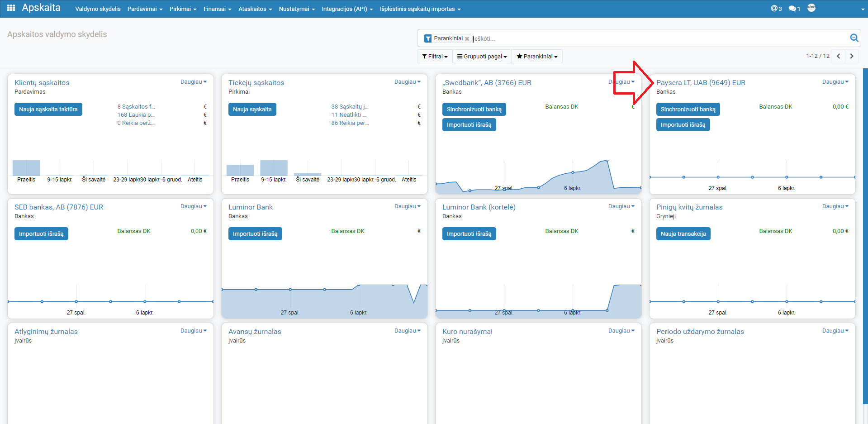
Task: Open Tiekėjų sąskaitos journal title
Action: click(256, 83)
